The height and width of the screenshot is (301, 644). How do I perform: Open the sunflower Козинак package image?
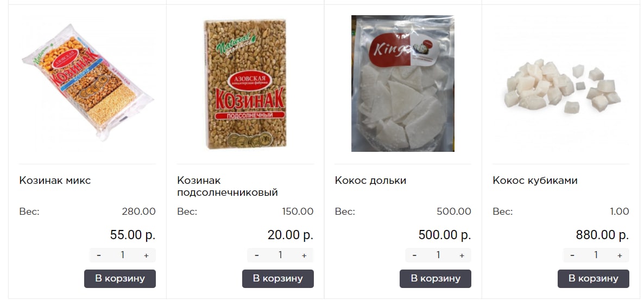click(245, 84)
